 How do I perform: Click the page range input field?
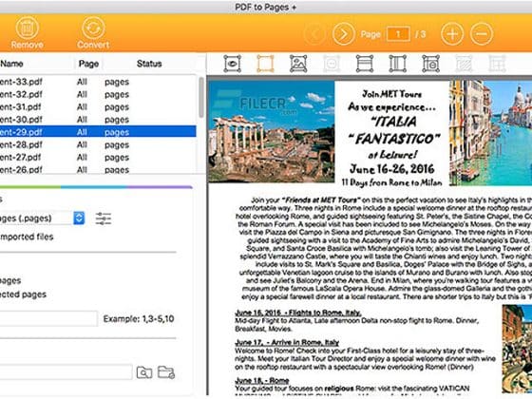click(48, 319)
